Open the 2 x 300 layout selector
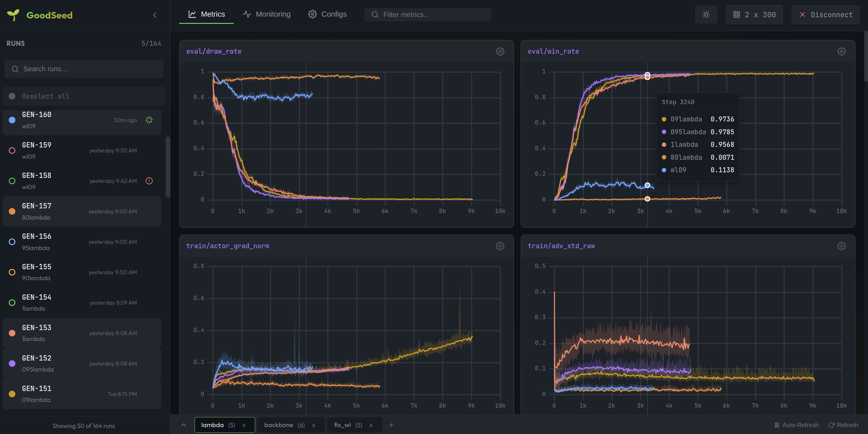This screenshot has width=868, height=434. coord(754,14)
